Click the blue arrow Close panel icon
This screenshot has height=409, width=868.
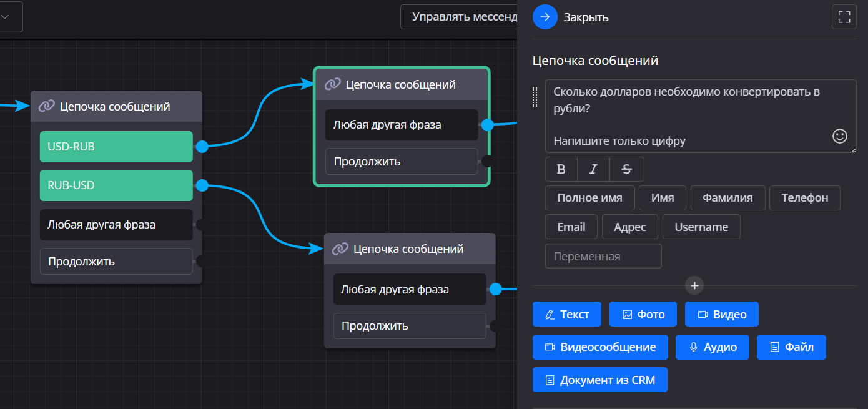[545, 17]
